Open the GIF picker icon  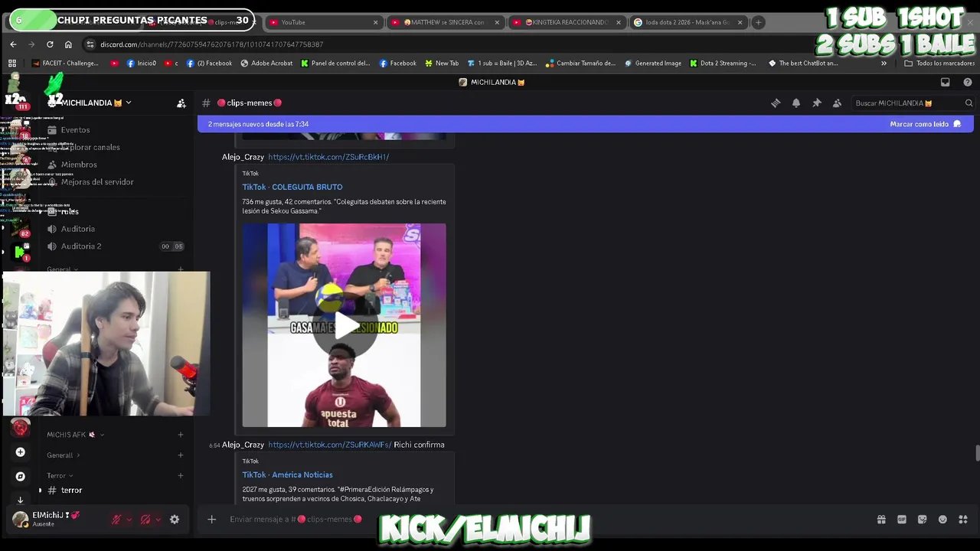coord(902,520)
